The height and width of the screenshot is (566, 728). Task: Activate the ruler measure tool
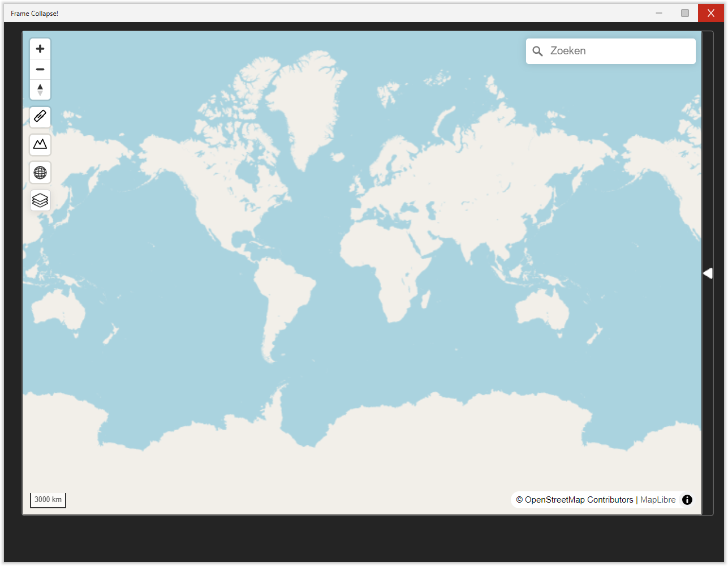pyautogui.click(x=40, y=117)
